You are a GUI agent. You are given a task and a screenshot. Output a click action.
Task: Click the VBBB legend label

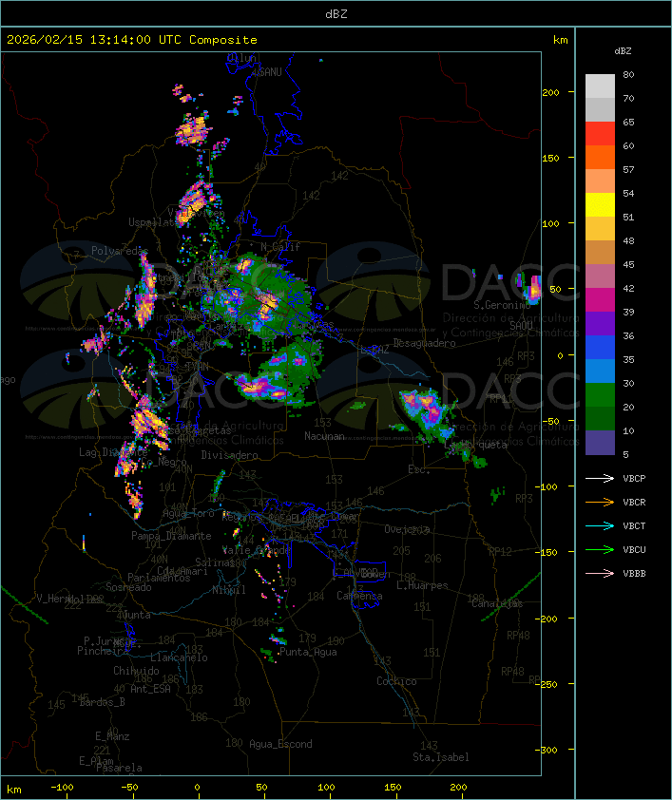click(x=634, y=574)
